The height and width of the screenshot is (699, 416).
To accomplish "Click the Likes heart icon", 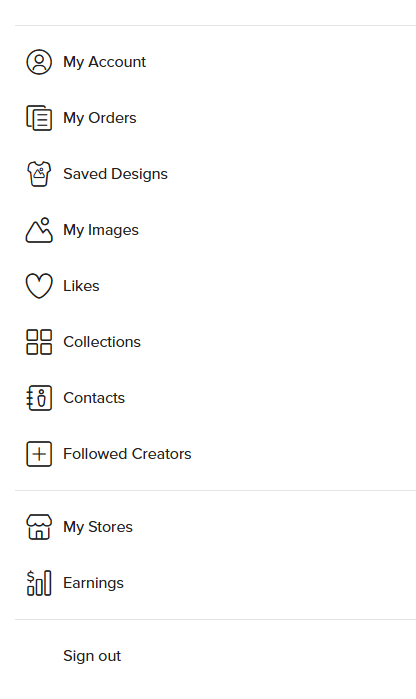I will point(39,286).
